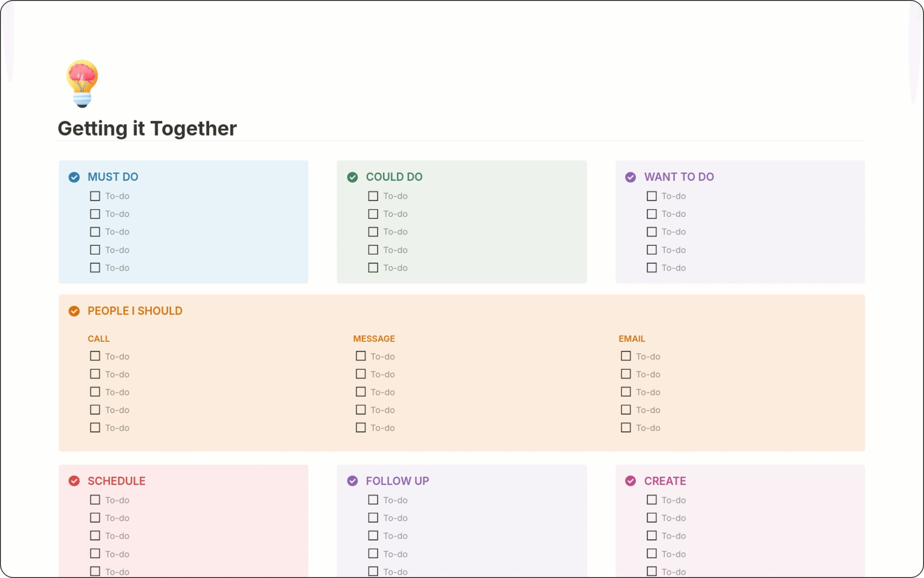
Task: Click the pink checkmark icon beside CREATE
Action: 630,481
